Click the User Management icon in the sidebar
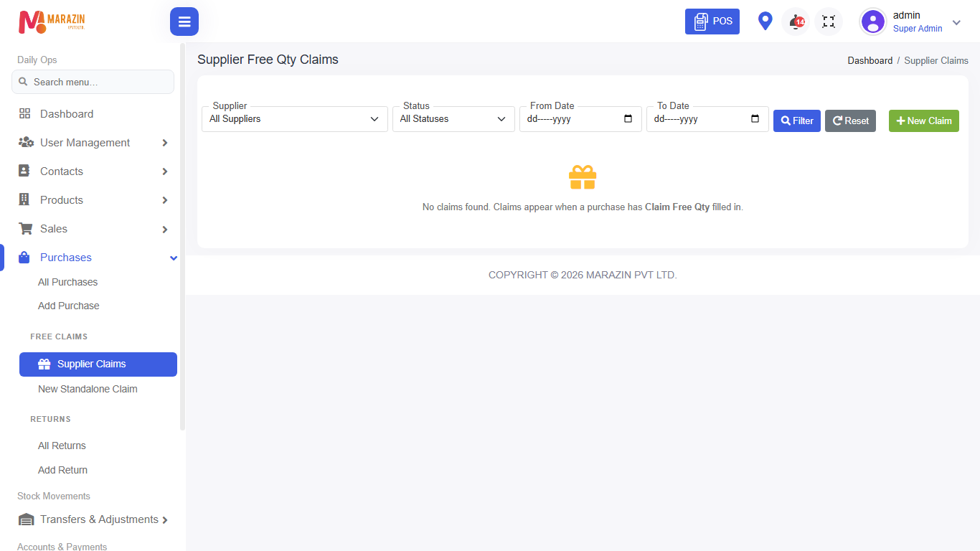980x551 pixels. tap(26, 142)
